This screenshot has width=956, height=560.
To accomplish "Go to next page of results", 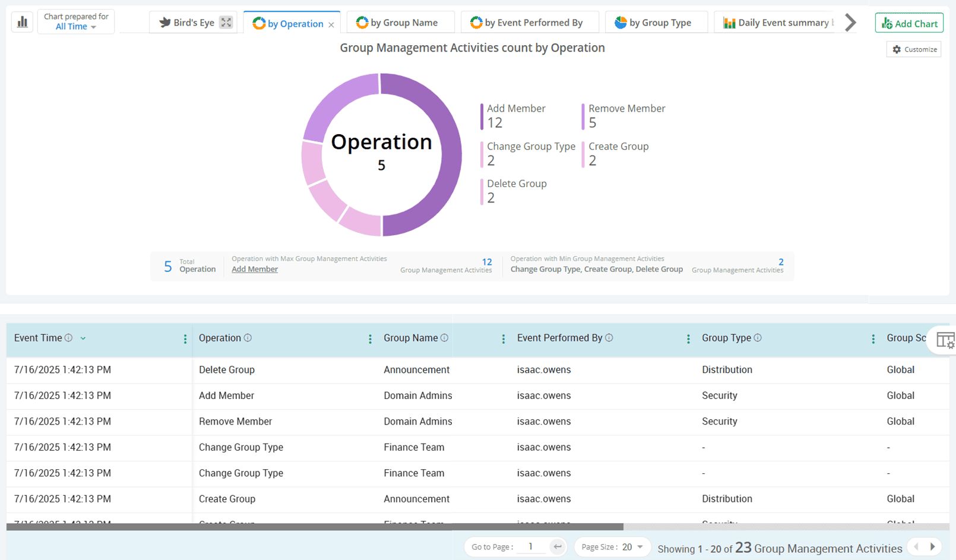I will pos(933,547).
